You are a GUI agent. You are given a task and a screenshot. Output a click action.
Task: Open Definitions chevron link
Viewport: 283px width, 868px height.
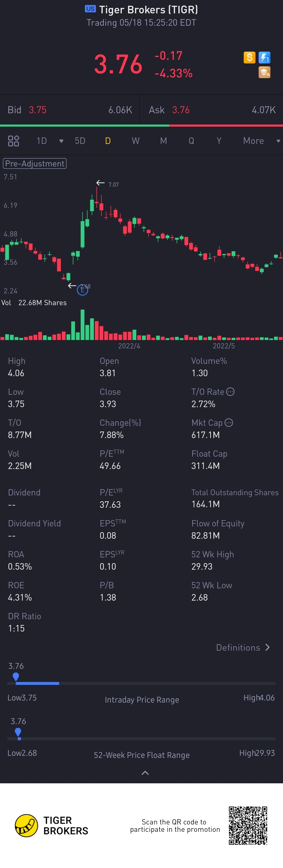[243, 647]
